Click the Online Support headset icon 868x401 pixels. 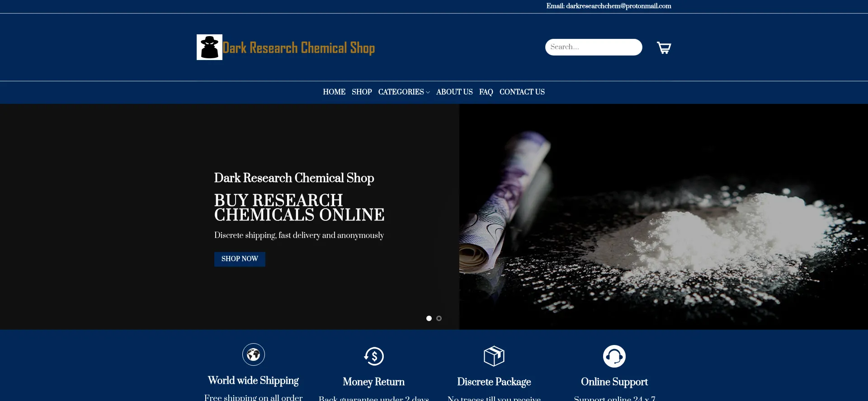[x=614, y=356]
